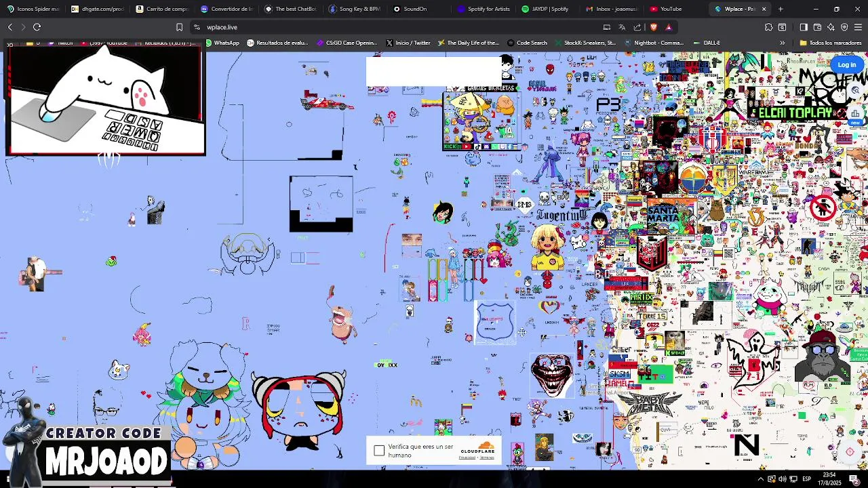The image size is (868, 488).
Task: Open the volume icon in system tray
Action: (x=782, y=479)
